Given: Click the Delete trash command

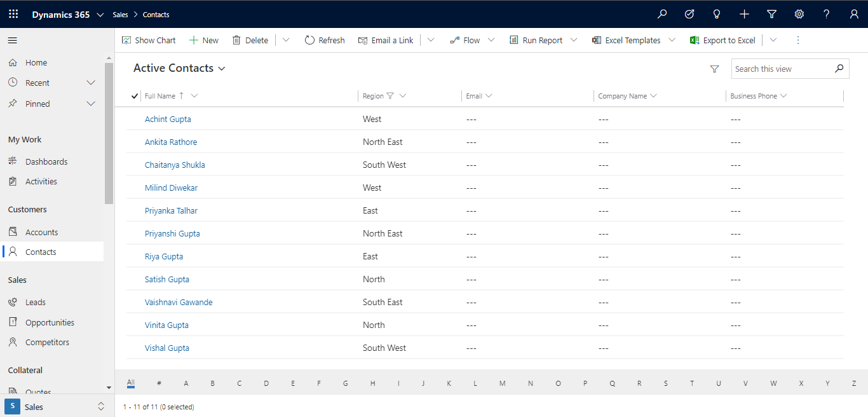Looking at the screenshot, I should tap(250, 40).
